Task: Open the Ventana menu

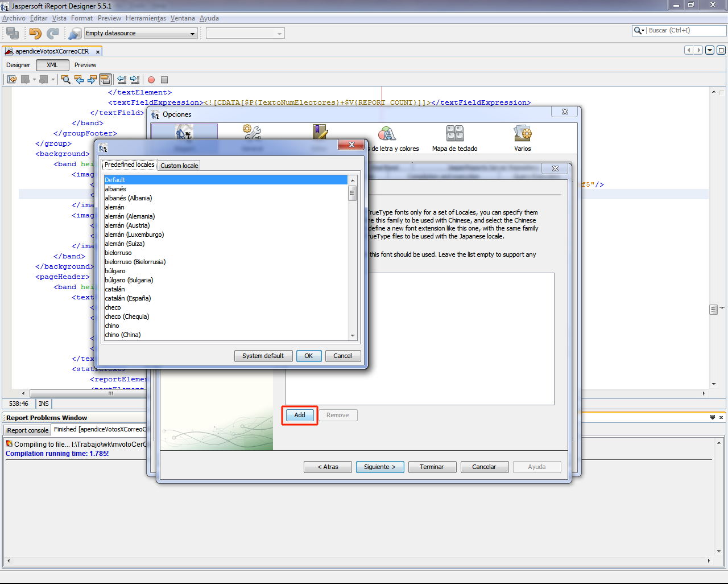Action: coord(183,18)
